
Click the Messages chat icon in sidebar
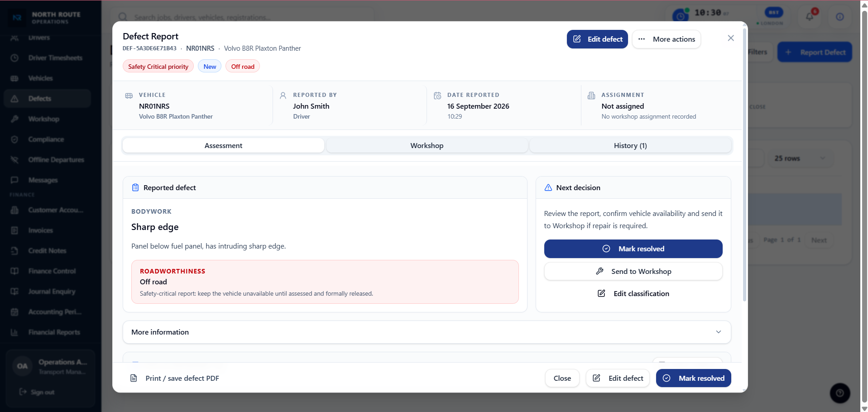click(x=14, y=180)
